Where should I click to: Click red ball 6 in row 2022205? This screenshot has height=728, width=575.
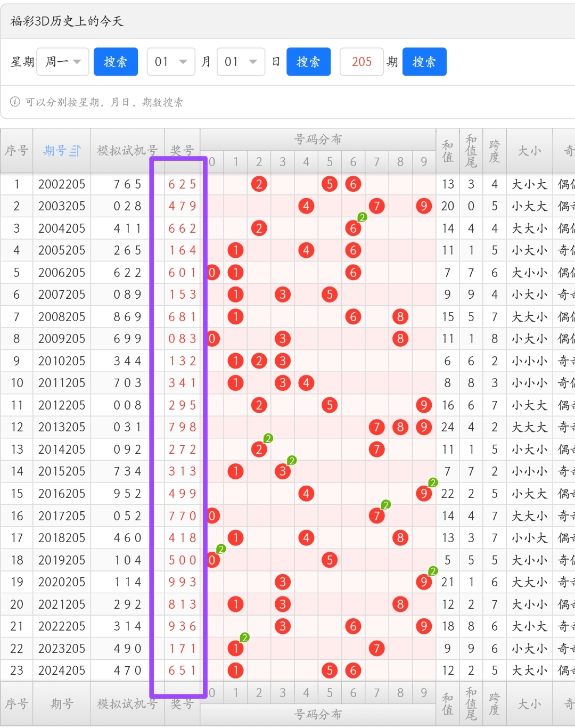pyautogui.click(x=353, y=626)
